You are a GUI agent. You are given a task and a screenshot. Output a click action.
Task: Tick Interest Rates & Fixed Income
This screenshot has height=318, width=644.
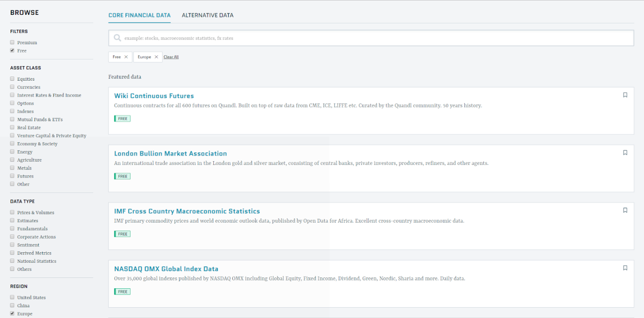[x=13, y=95]
